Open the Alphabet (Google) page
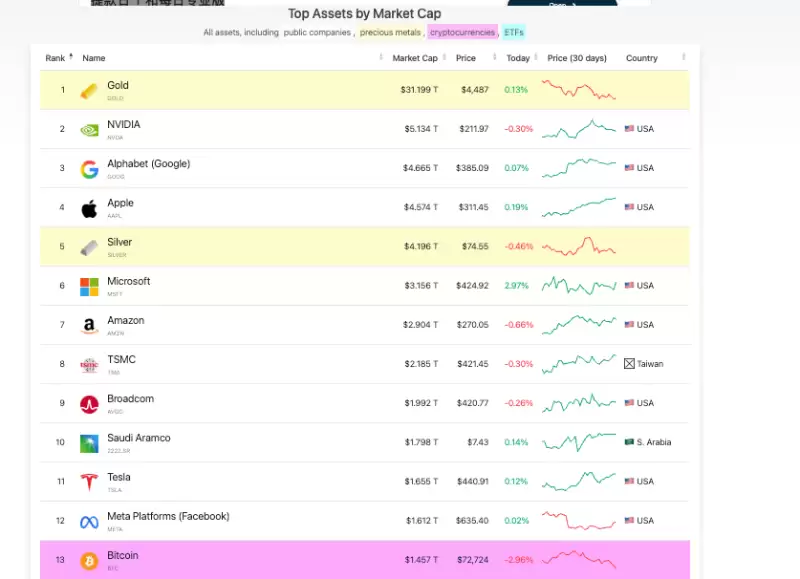This screenshot has width=800, height=579. click(148, 164)
